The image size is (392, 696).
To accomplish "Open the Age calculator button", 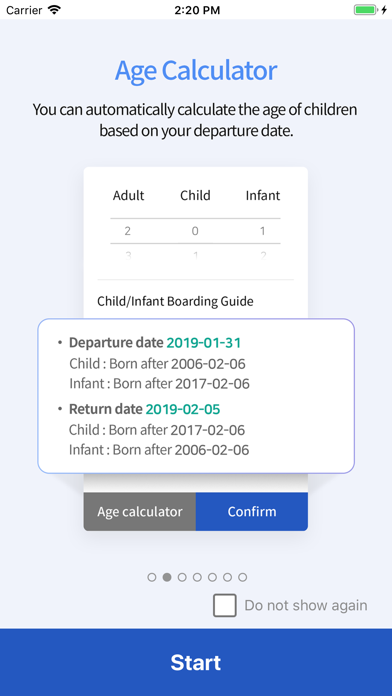I will pyautogui.click(x=140, y=511).
